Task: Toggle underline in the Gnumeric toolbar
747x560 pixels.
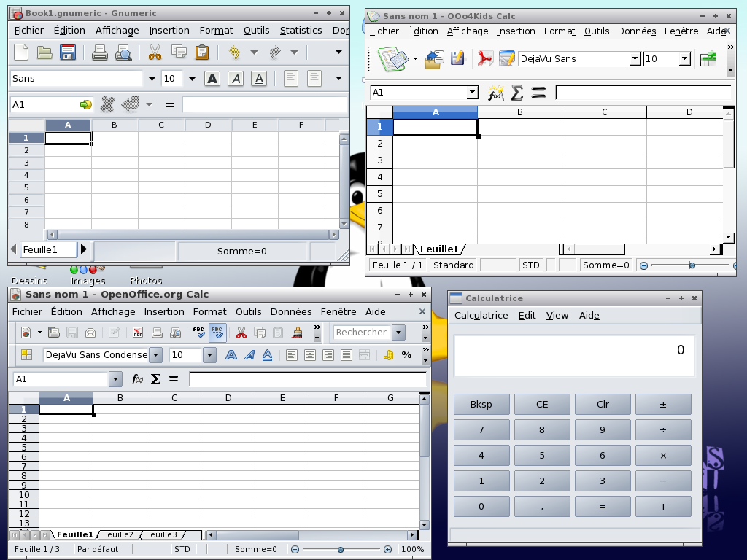Action: [259, 79]
